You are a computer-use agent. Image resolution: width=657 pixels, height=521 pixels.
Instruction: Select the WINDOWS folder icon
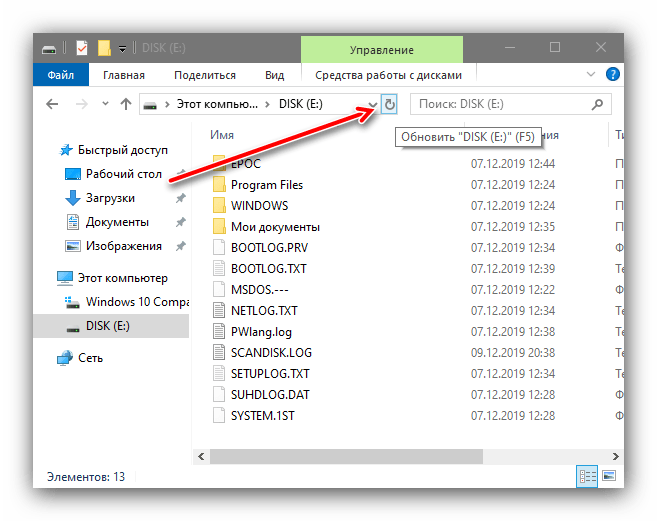coord(219,205)
